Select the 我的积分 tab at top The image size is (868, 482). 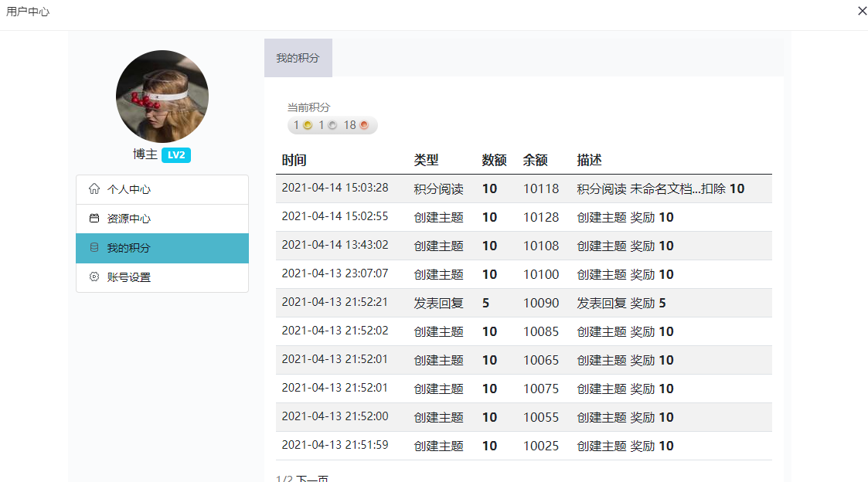pos(298,58)
